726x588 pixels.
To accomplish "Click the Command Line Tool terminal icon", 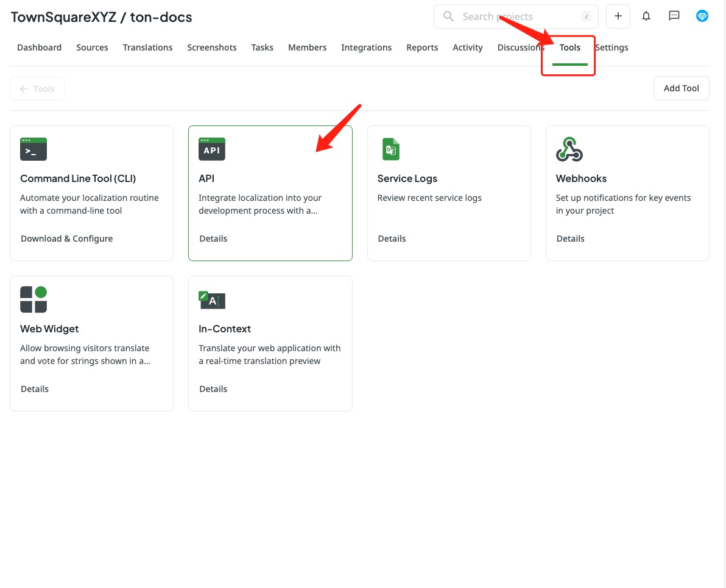I will click(33, 149).
